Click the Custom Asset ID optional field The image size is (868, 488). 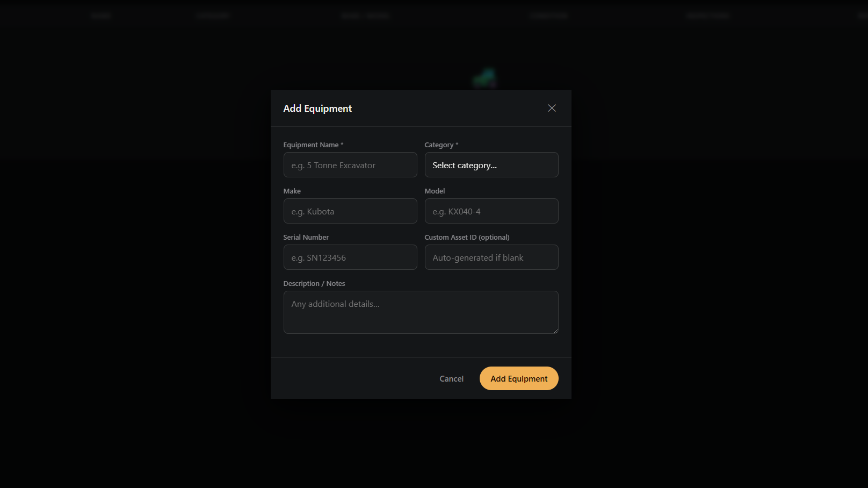click(491, 257)
